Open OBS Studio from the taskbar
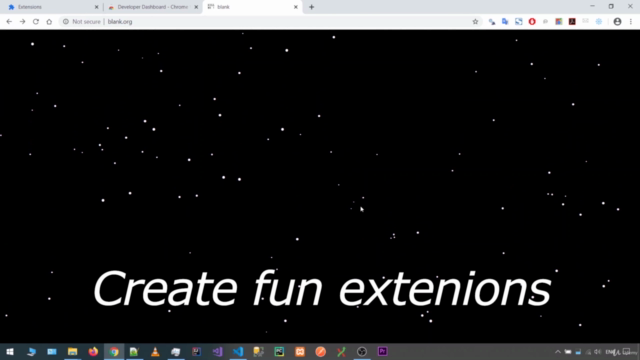Viewport: 640px width, 360px height. tap(362, 351)
